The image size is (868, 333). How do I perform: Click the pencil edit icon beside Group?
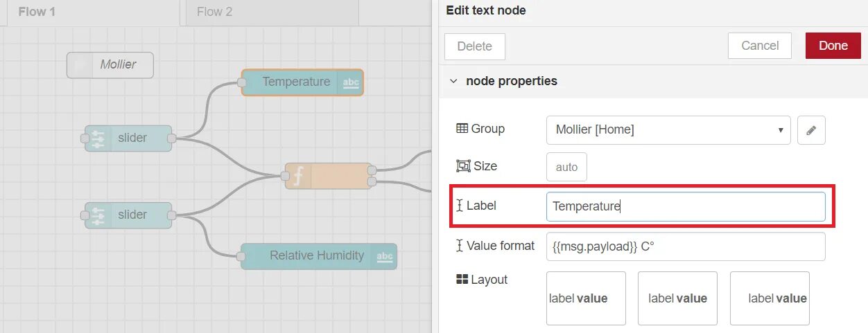tap(811, 130)
